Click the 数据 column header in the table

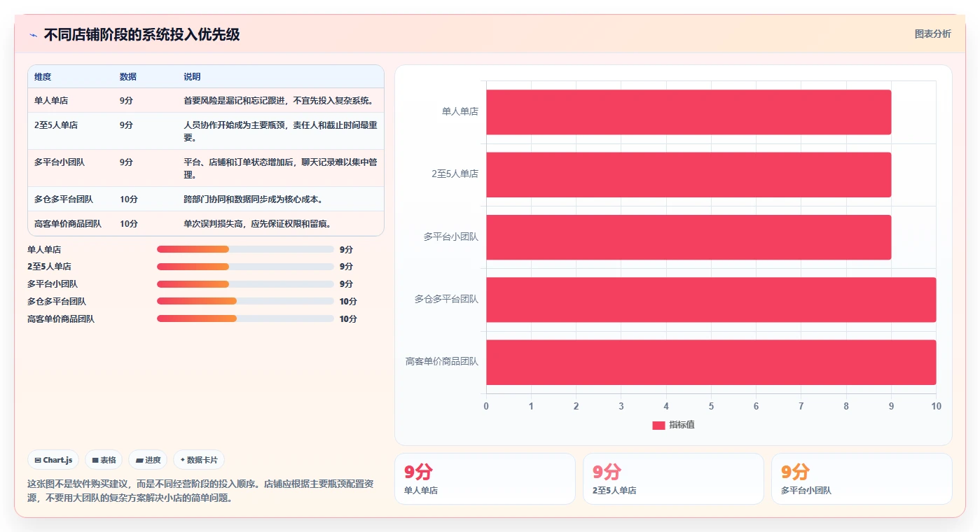point(128,77)
